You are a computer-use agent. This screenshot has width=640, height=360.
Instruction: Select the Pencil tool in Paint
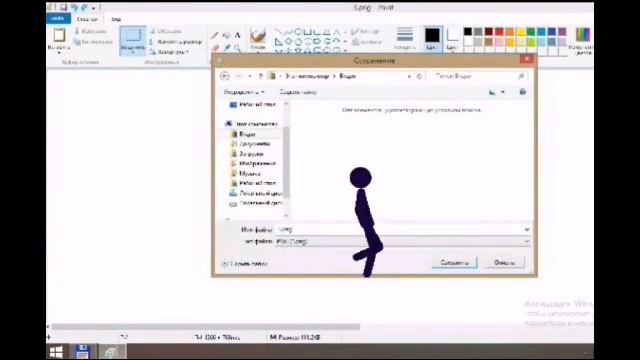tap(215, 36)
